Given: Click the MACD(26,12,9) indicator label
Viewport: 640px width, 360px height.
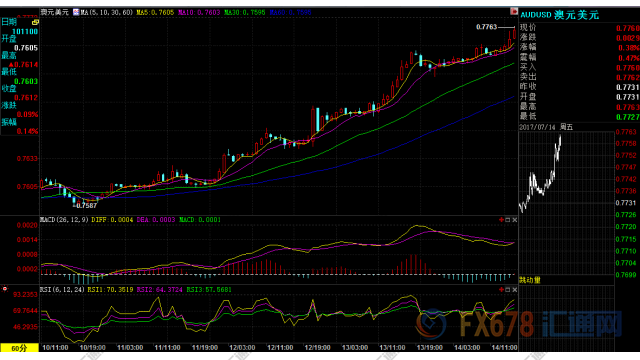Looking at the screenshot, I should click(x=64, y=220).
